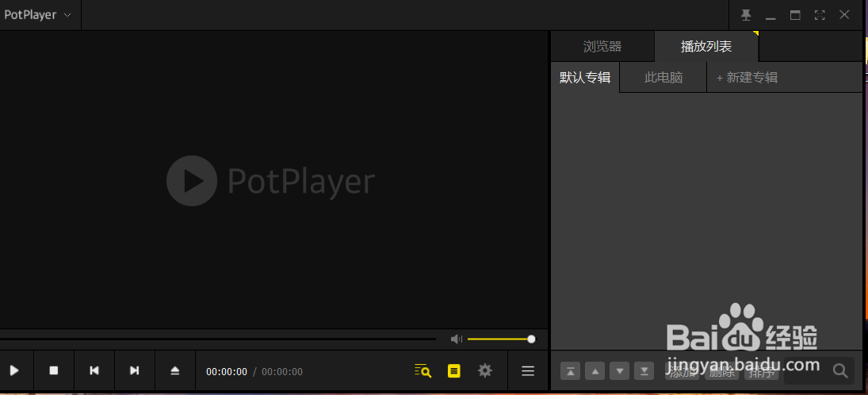Show the elapsed time display 00:00:00
The height and width of the screenshot is (395, 868).
227,372
